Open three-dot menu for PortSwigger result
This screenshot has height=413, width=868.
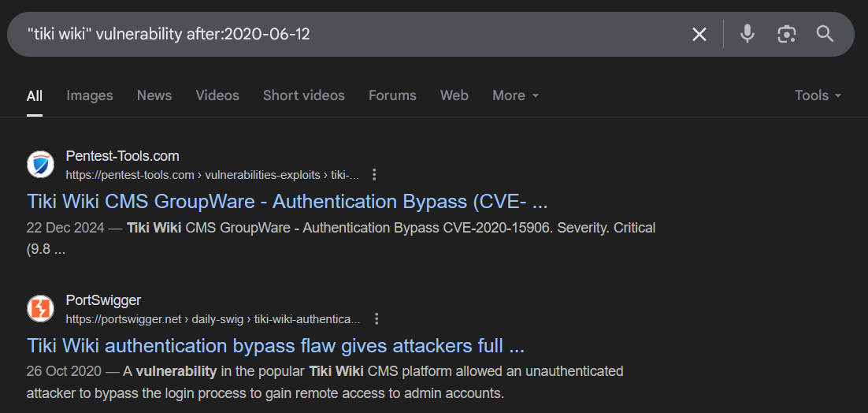tap(377, 319)
